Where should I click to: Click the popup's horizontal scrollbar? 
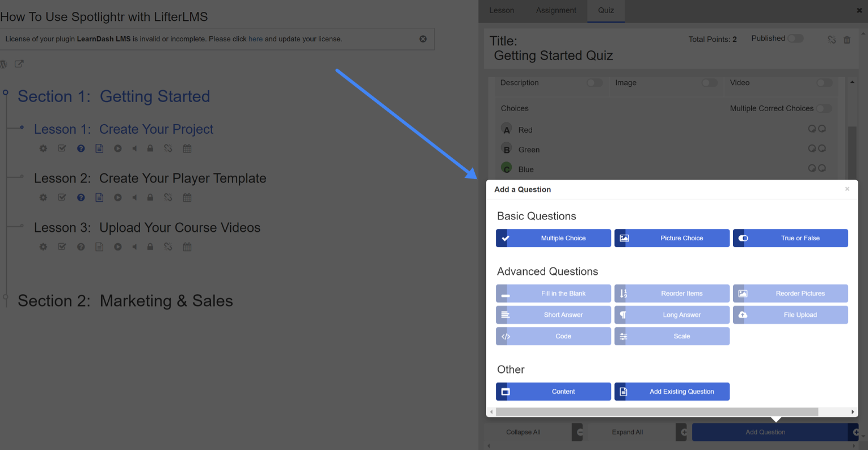point(657,412)
